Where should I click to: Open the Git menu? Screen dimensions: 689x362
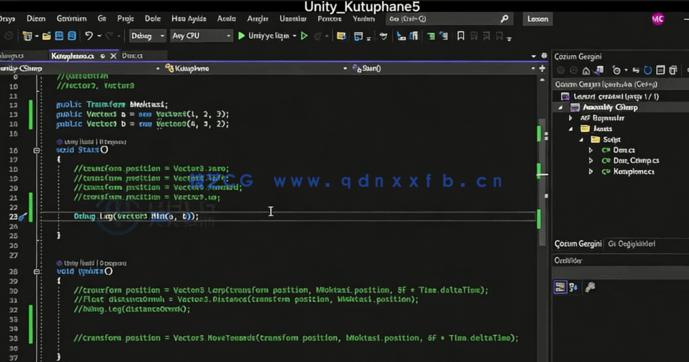(x=102, y=19)
